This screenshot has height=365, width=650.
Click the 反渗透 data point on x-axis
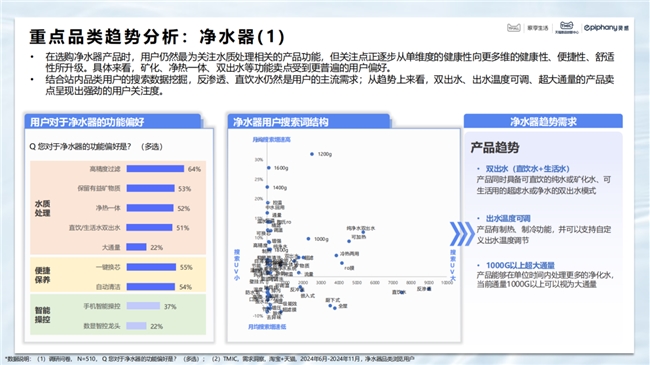coord(429,289)
